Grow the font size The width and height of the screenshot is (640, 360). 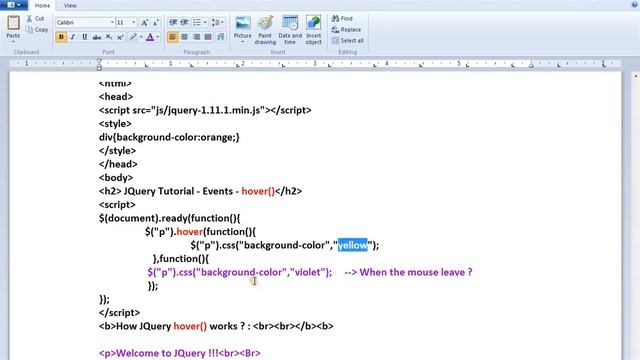144,23
